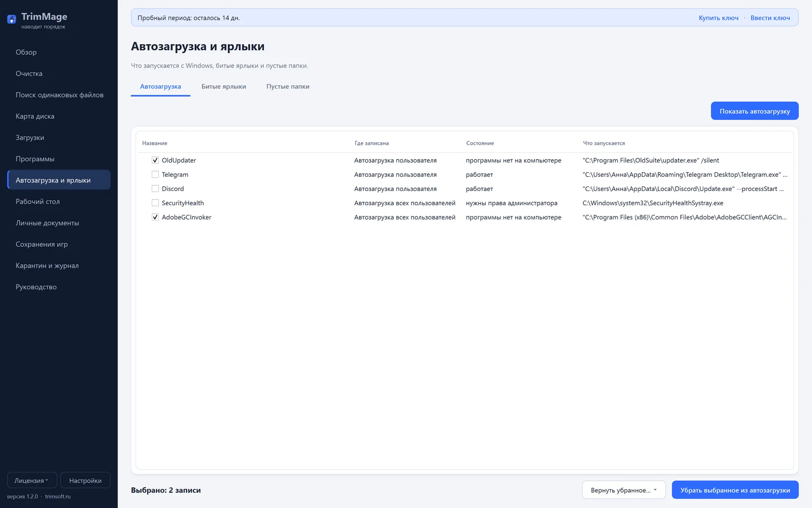Uncheck the OldUpdater checkbox
This screenshot has width=812, height=508.
[155, 160]
